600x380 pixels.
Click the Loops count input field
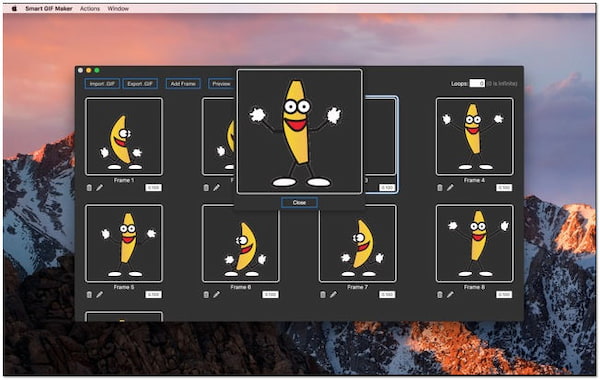(477, 83)
